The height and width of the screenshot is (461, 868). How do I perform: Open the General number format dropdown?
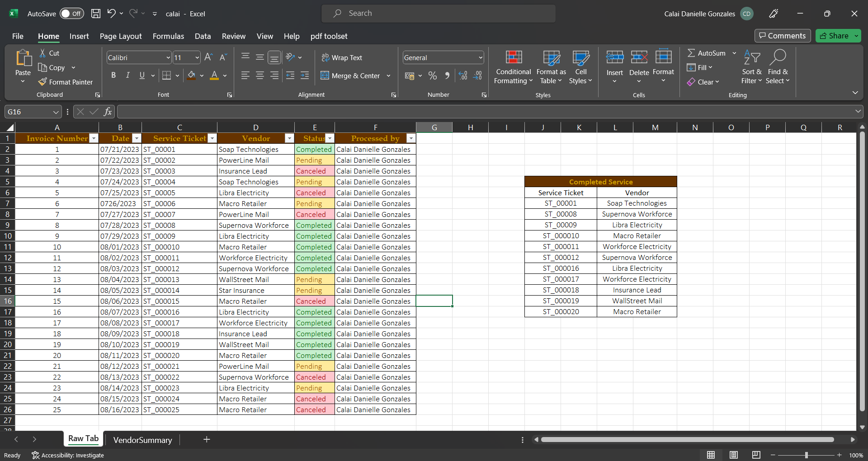(x=480, y=57)
